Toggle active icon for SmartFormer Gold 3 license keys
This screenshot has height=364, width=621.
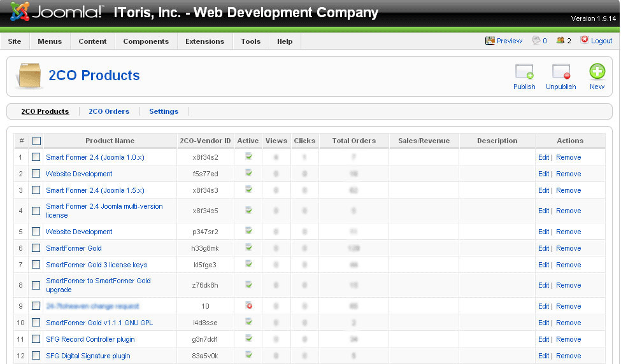click(248, 263)
